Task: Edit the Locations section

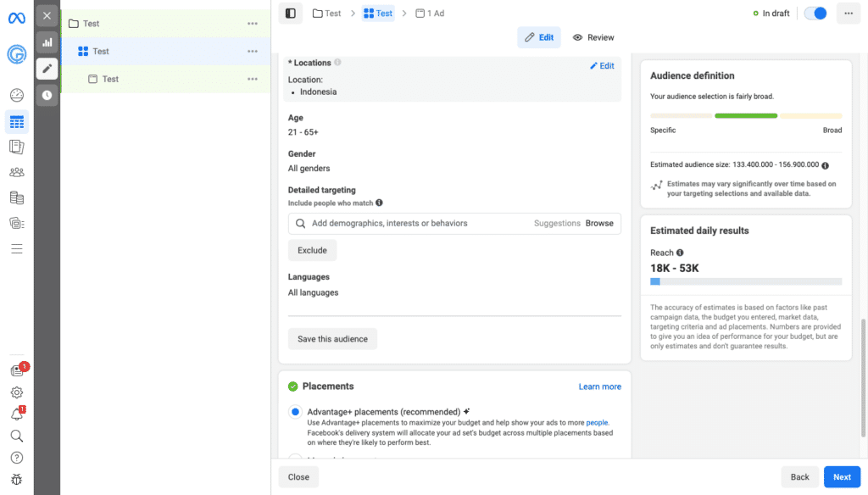Action: click(602, 66)
